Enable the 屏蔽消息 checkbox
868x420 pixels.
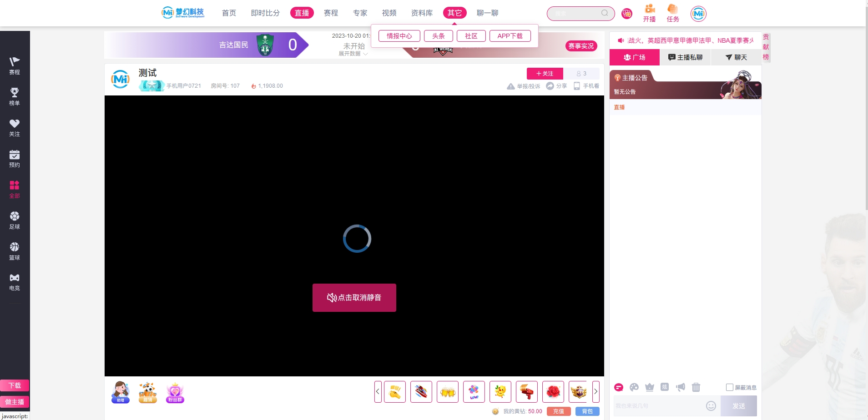tap(729, 387)
